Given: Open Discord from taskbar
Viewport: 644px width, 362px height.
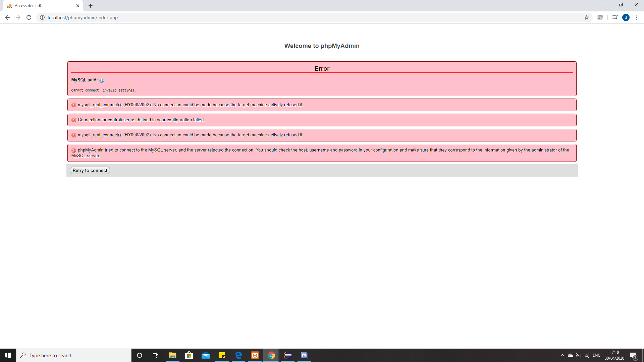Looking at the screenshot, I should [x=304, y=355].
